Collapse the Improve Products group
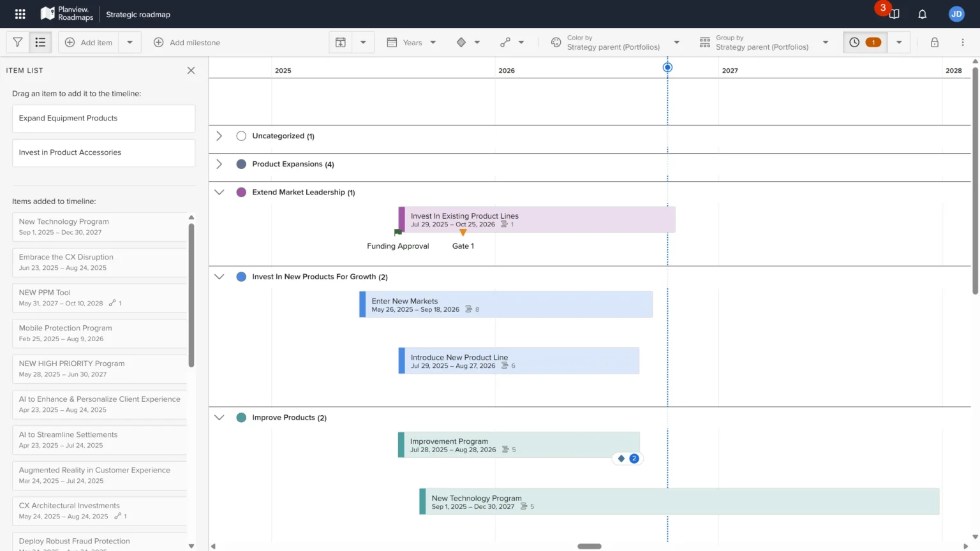Viewport: 980px width, 551px height. 219,418
